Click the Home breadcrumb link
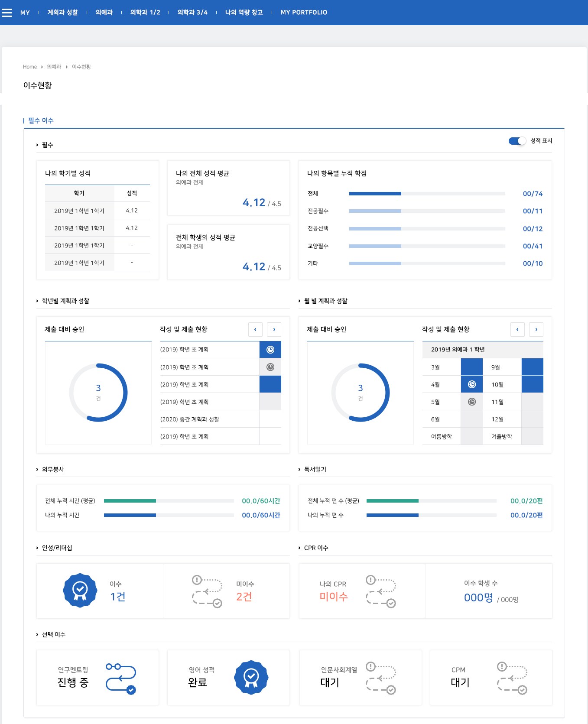The height and width of the screenshot is (724, 588). (30, 67)
